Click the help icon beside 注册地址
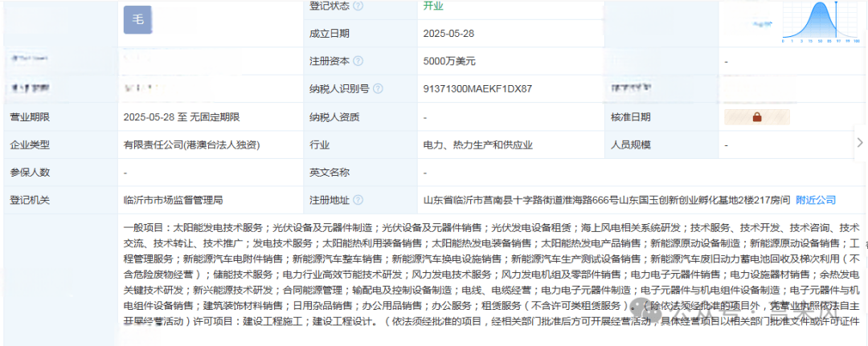 [358, 200]
